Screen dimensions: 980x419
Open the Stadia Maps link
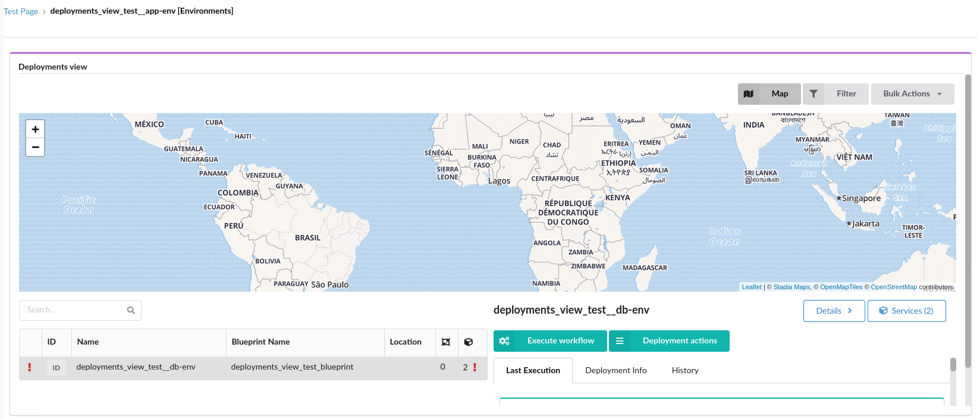(x=791, y=287)
